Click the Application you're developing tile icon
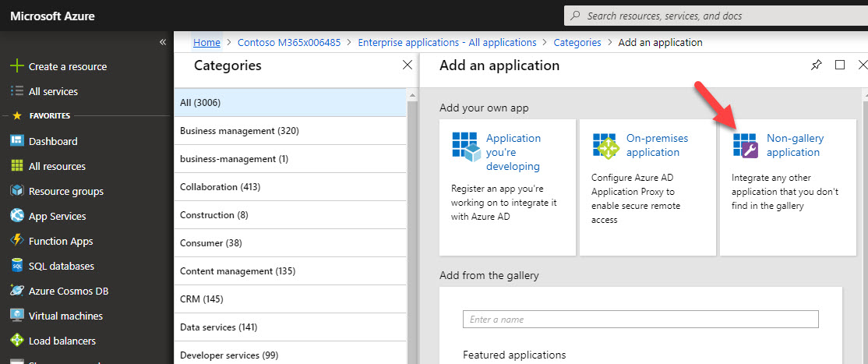The height and width of the screenshot is (364, 868). click(466, 147)
